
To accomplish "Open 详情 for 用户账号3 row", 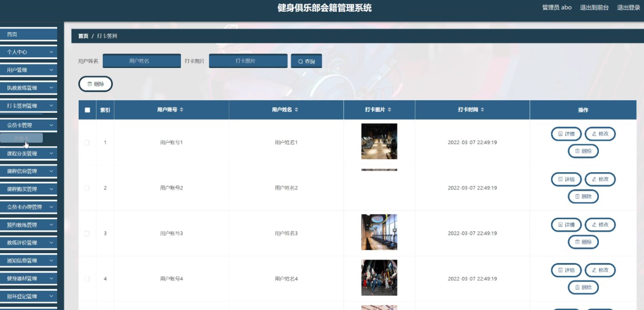I will (566, 225).
